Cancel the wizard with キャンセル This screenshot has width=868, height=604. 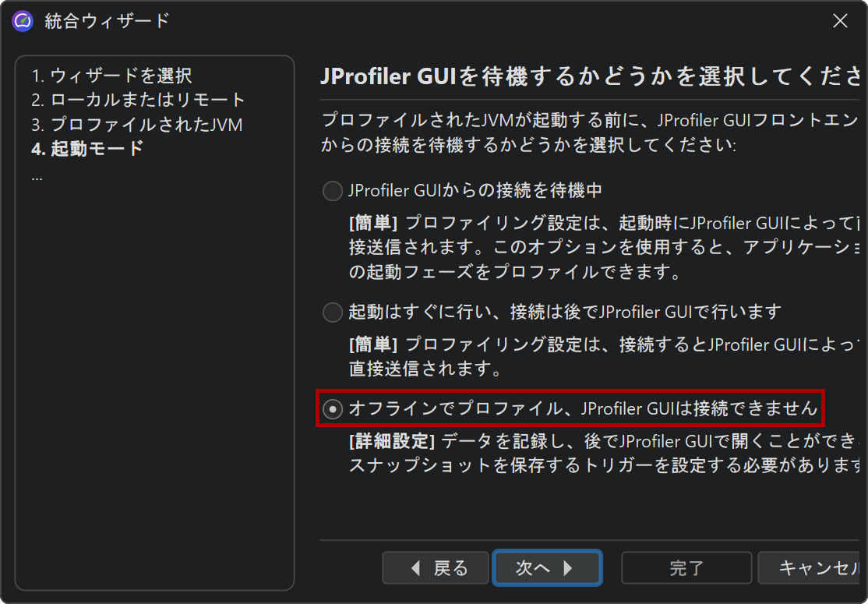click(x=812, y=568)
